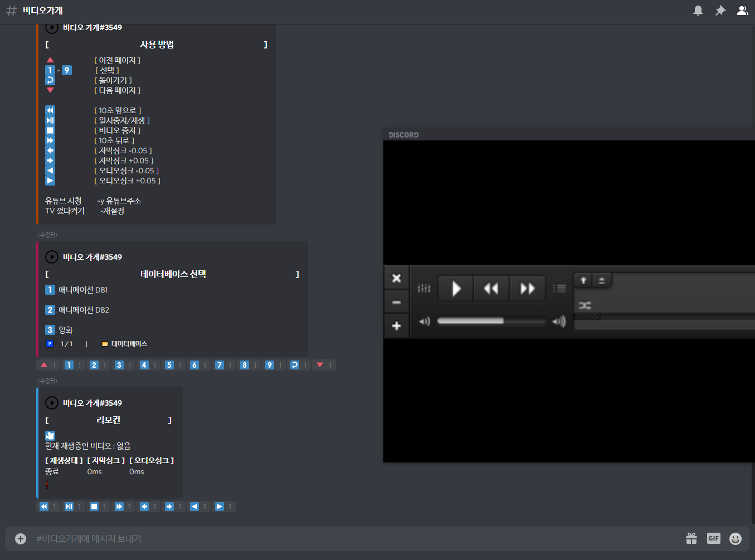The height and width of the screenshot is (560, 755).
Task: Click the rewind button in the video player
Action: point(491,288)
